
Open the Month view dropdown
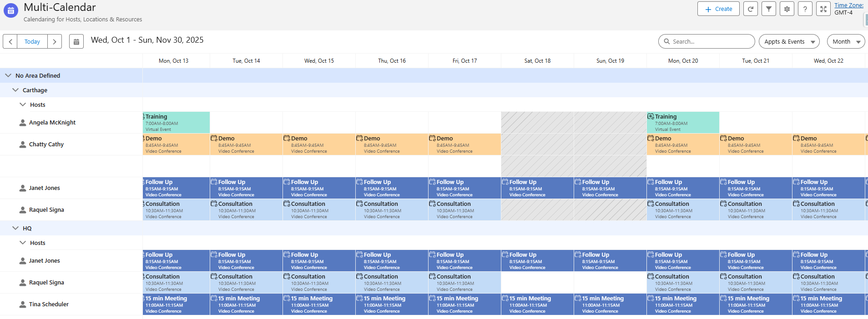point(846,42)
